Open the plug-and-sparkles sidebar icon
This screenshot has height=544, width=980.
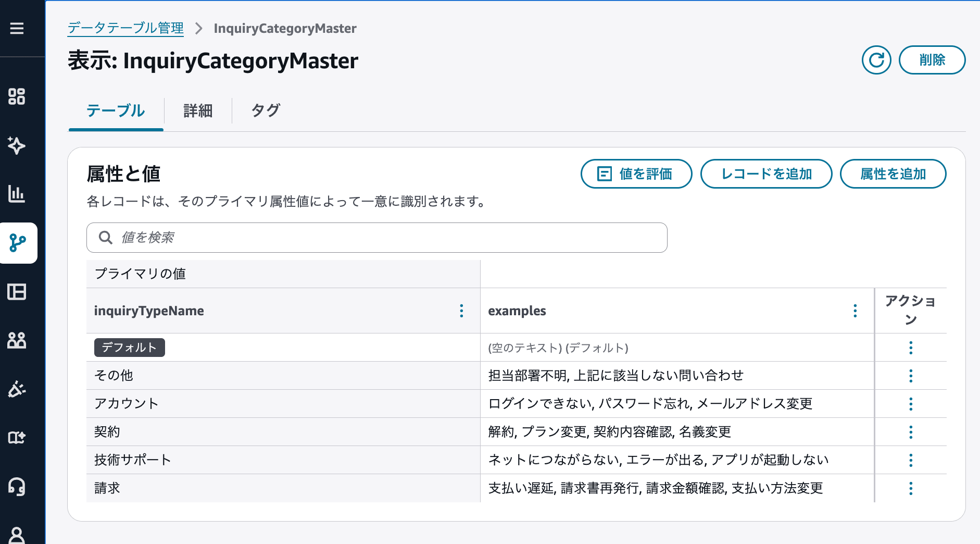(17, 389)
